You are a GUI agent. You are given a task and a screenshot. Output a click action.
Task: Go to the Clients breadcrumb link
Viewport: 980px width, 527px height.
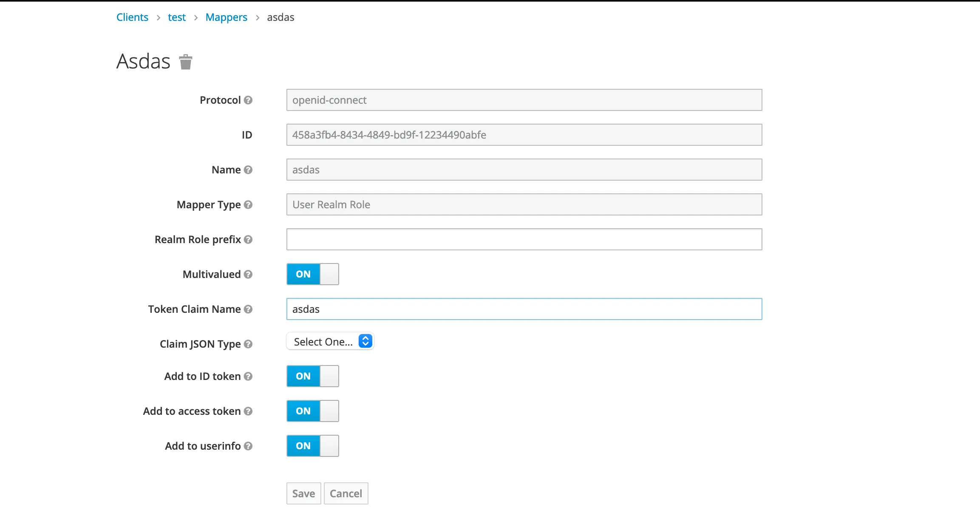point(132,17)
